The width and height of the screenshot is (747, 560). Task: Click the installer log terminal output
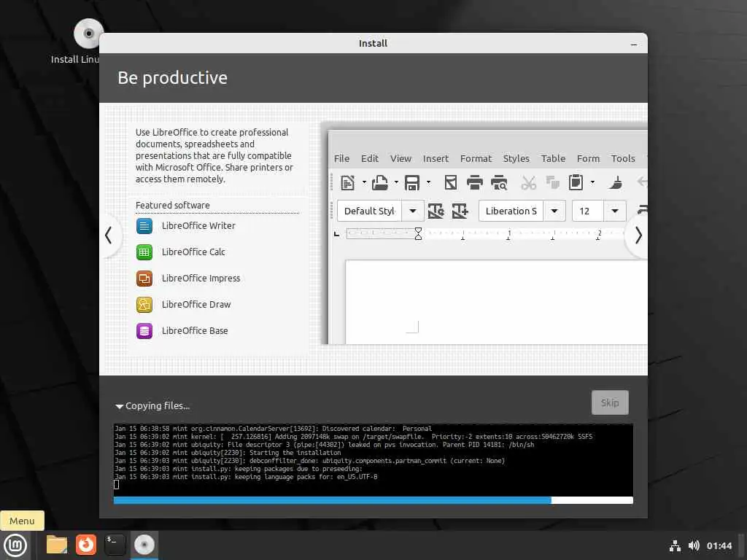pyautogui.click(x=373, y=459)
